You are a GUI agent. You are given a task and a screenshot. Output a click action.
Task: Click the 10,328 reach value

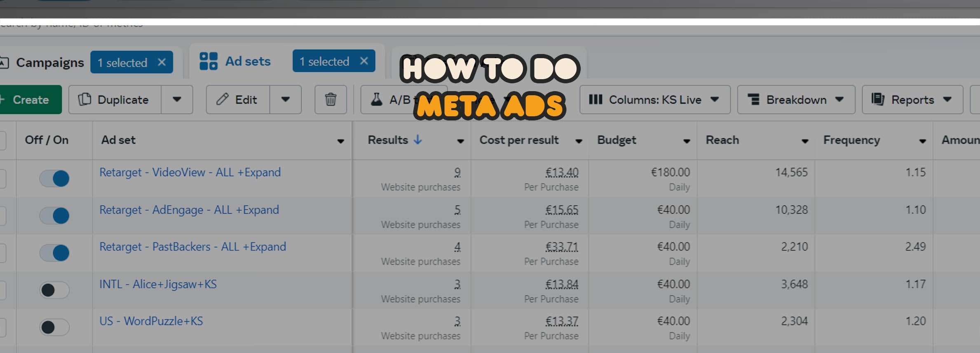pyautogui.click(x=791, y=210)
